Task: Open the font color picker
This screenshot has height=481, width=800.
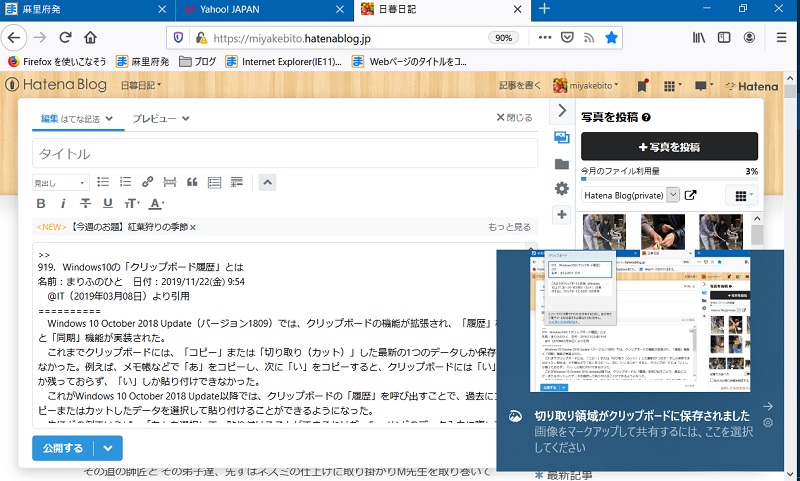Action: pos(156,204)
